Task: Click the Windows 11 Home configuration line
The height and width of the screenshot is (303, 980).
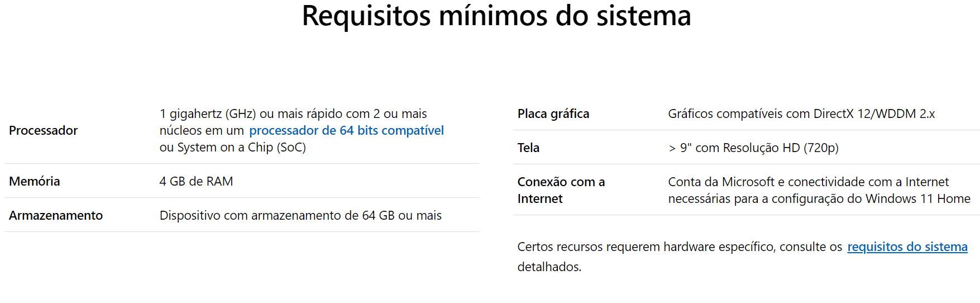Action: point(819,199)
